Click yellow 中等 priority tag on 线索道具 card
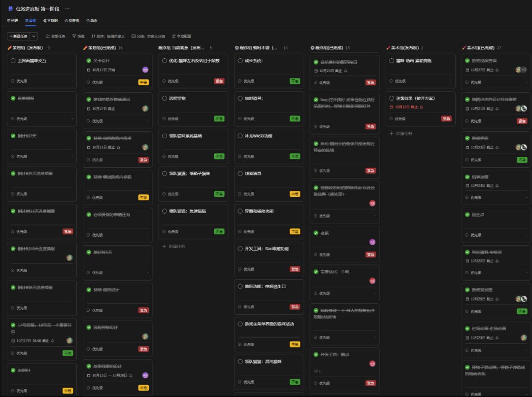Image resolution: width=532 pixels, height=397 pixels. click(295, 194)
